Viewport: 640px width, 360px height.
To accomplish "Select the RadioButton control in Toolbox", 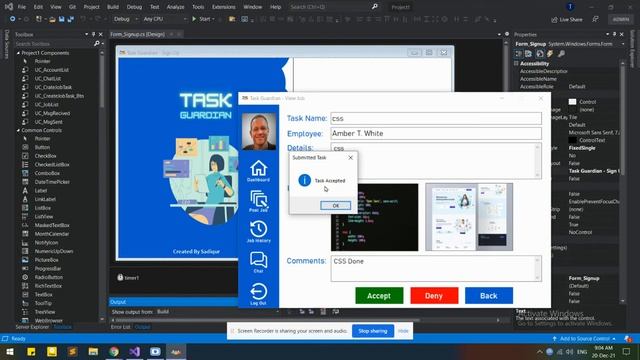I will coord(49,277).
